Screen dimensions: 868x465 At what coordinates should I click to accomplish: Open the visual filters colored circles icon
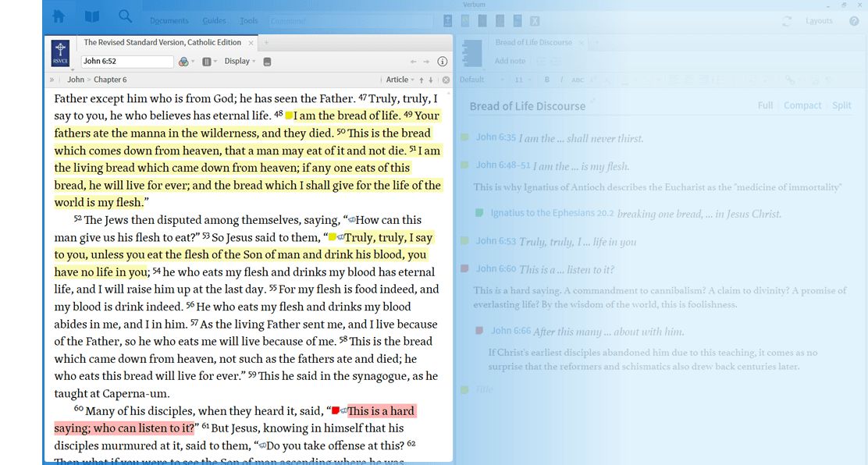point(183,62)
